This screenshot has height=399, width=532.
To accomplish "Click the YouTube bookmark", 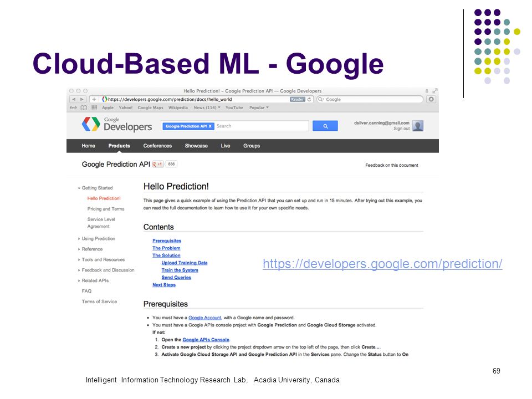I will 234,108.
